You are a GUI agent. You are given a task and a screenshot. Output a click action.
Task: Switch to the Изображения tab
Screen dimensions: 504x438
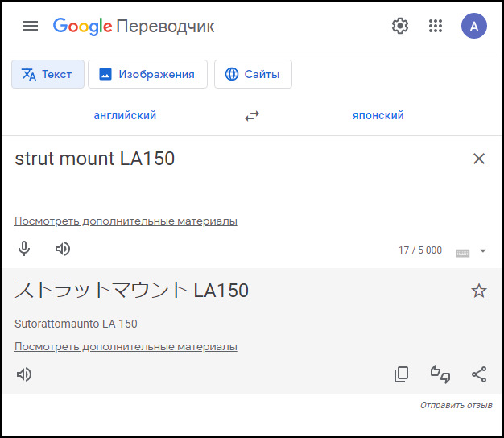click(147, 74)
